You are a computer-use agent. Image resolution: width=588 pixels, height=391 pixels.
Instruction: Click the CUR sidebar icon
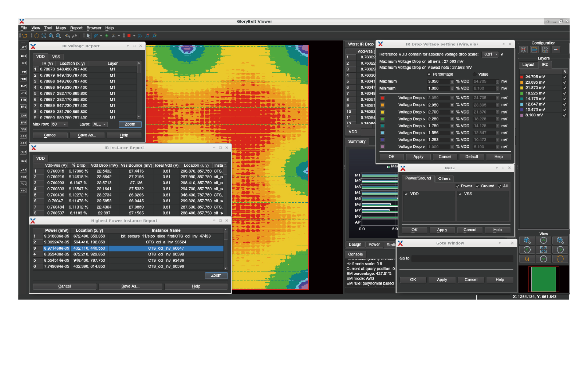click(x=24, y=152)
